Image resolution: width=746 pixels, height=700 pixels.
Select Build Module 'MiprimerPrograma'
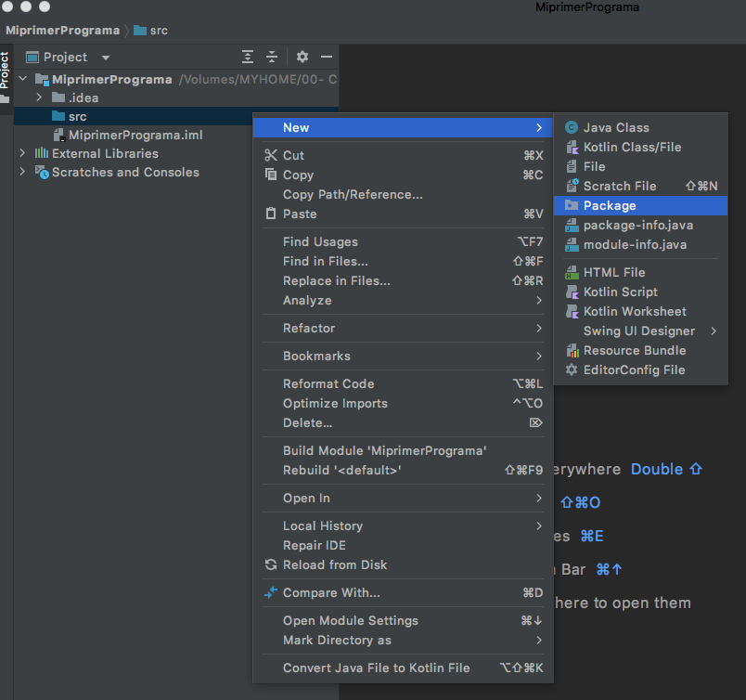point(403,450)
